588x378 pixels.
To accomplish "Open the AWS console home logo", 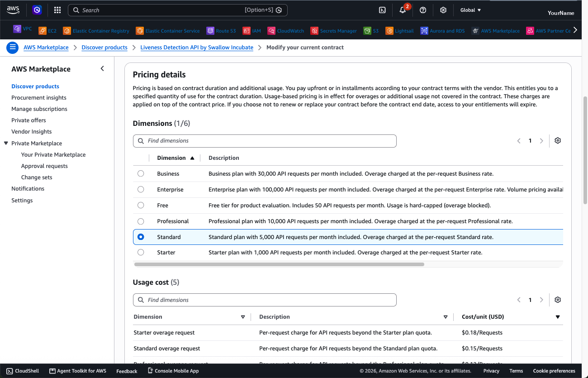I will [x=13, y=10].
